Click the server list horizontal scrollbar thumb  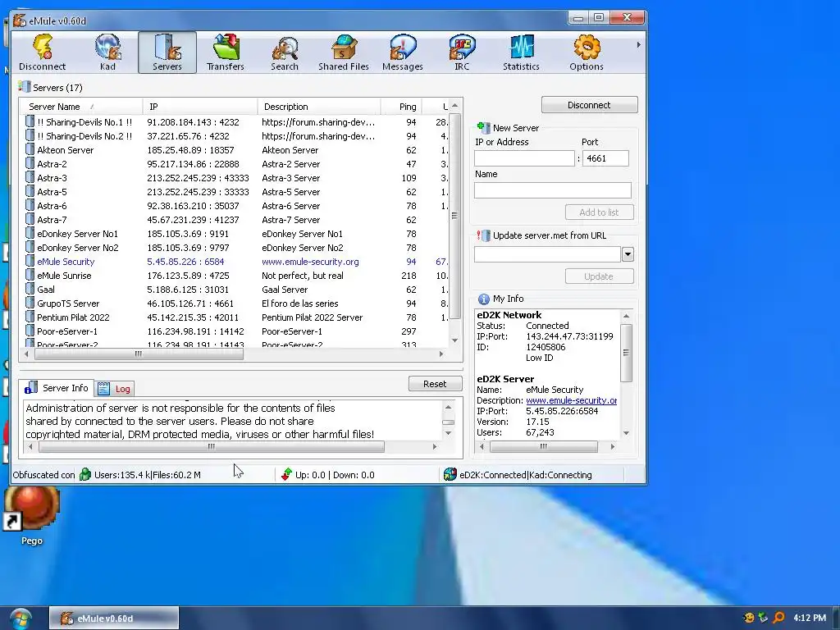[139, 354]
